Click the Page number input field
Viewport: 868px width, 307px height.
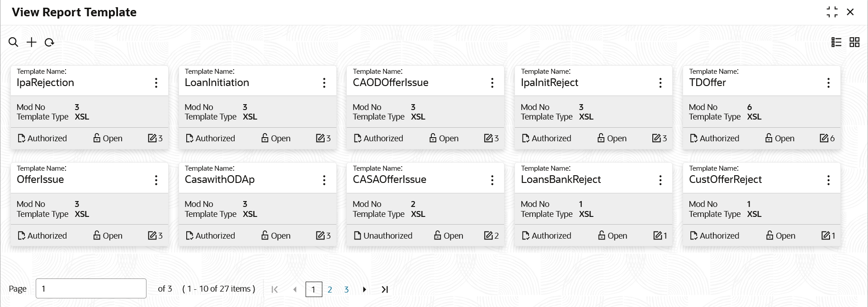pyautogui.click(x=91, y=288)
